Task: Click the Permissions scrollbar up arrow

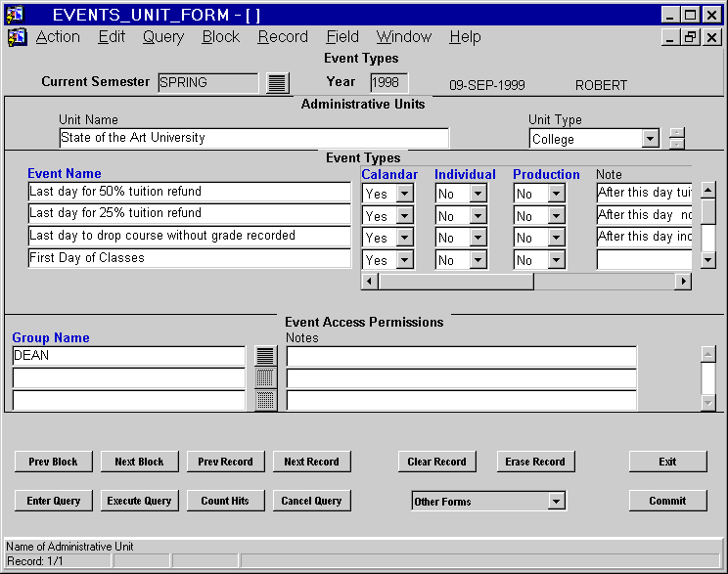Action: pos(708,354)
